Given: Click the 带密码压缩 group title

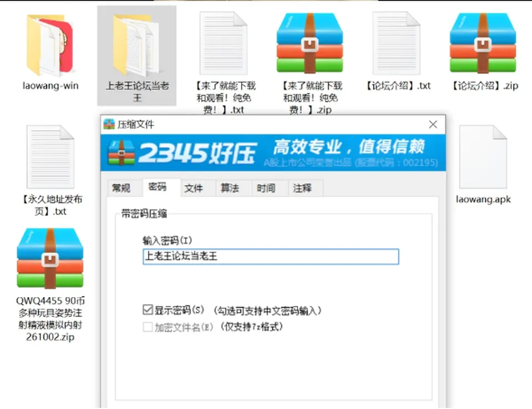Looking at the screenshot, I should (144, 213).
